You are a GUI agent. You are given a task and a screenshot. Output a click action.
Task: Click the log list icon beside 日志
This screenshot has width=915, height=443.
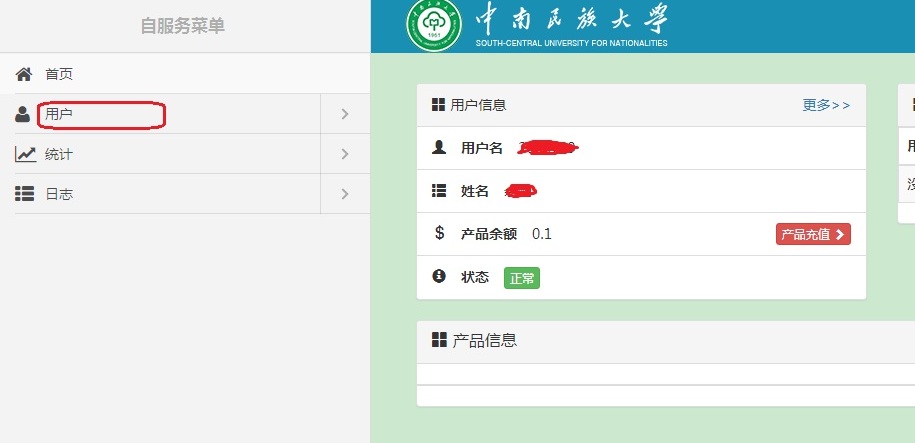pyautogui.click(x=25, y=194)
